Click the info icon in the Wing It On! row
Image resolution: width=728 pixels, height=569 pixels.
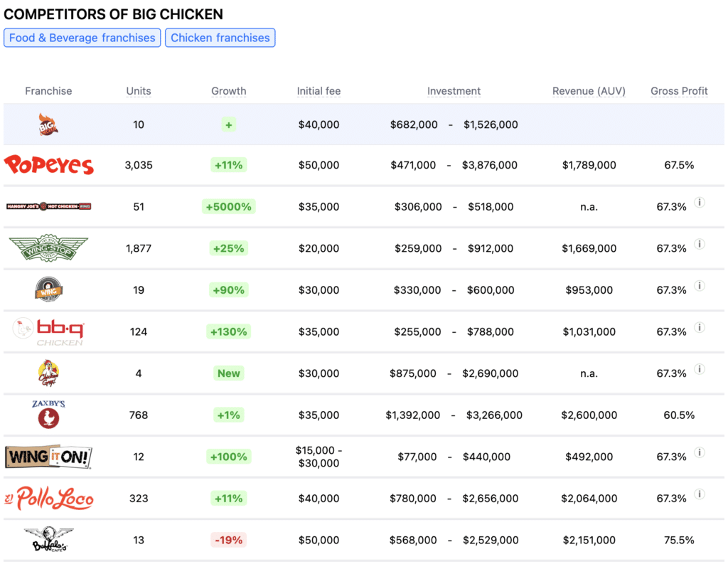(700, 452)
